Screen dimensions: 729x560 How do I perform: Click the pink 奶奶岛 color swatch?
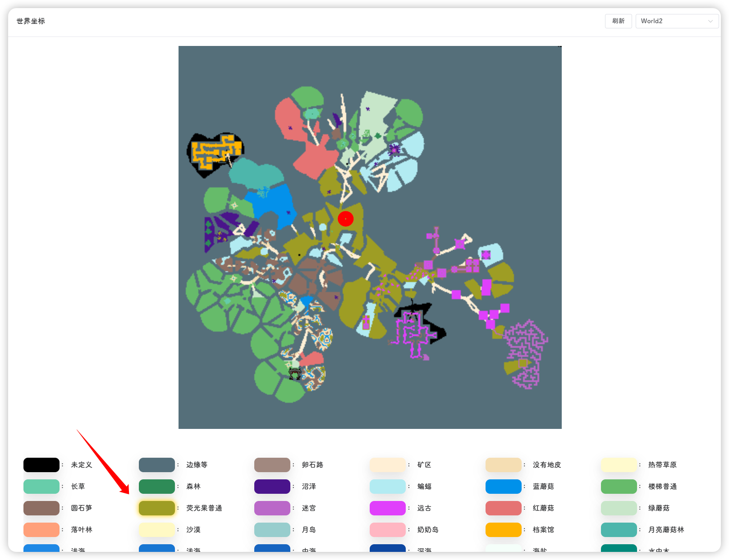point(388,530)
